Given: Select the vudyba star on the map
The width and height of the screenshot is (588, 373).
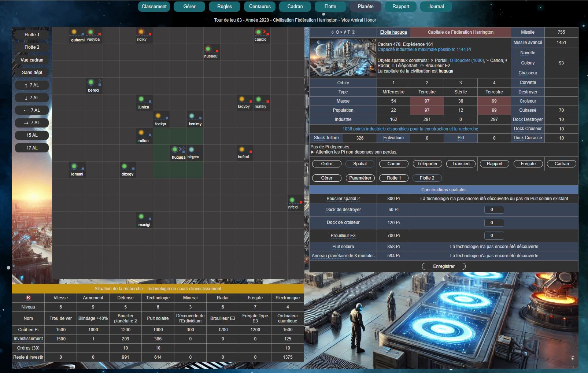Looking at the screenshot, I should tap(91, 32).
